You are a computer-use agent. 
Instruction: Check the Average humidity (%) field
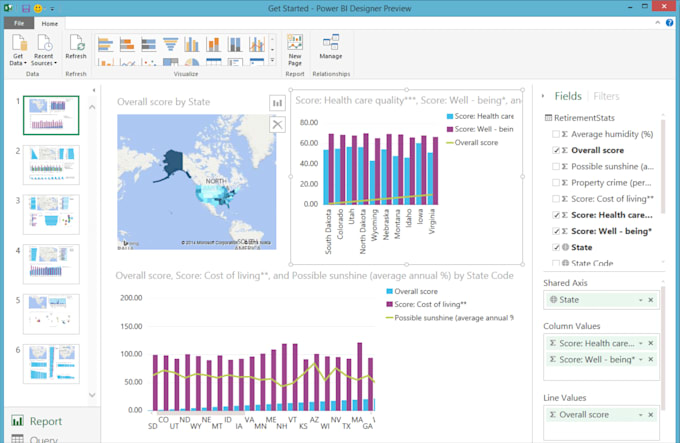tap(556, 134)
